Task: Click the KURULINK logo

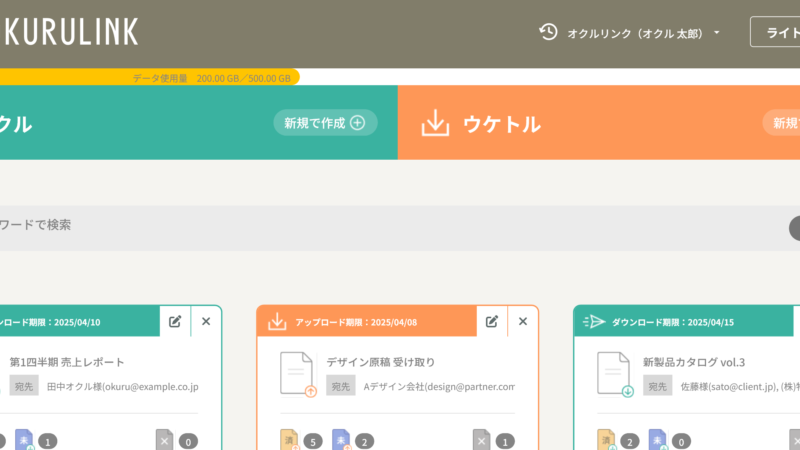Action: [x=69, y=32]
